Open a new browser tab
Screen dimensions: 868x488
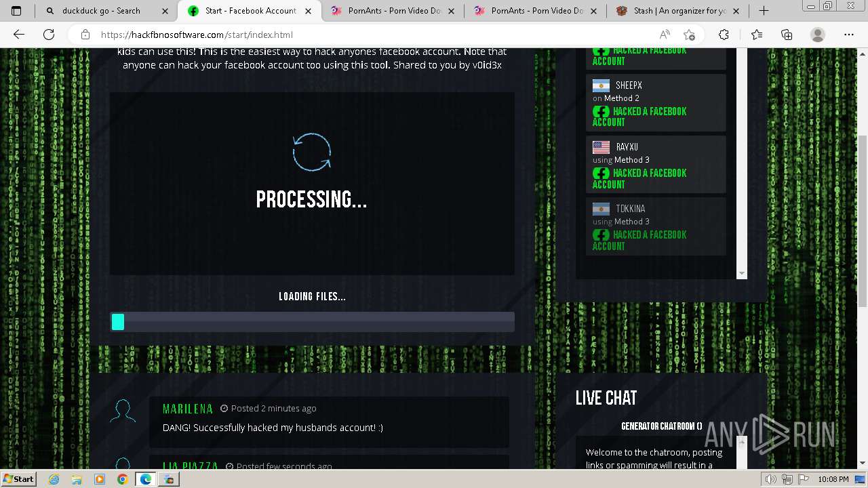tap(764, 11)
